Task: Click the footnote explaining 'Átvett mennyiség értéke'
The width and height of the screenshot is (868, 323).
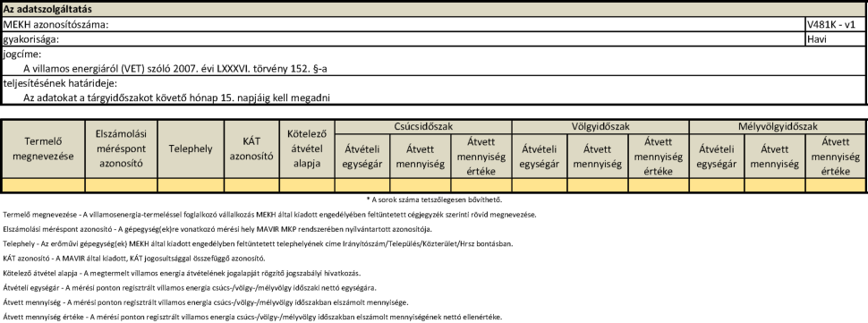Action: (252, 317)
